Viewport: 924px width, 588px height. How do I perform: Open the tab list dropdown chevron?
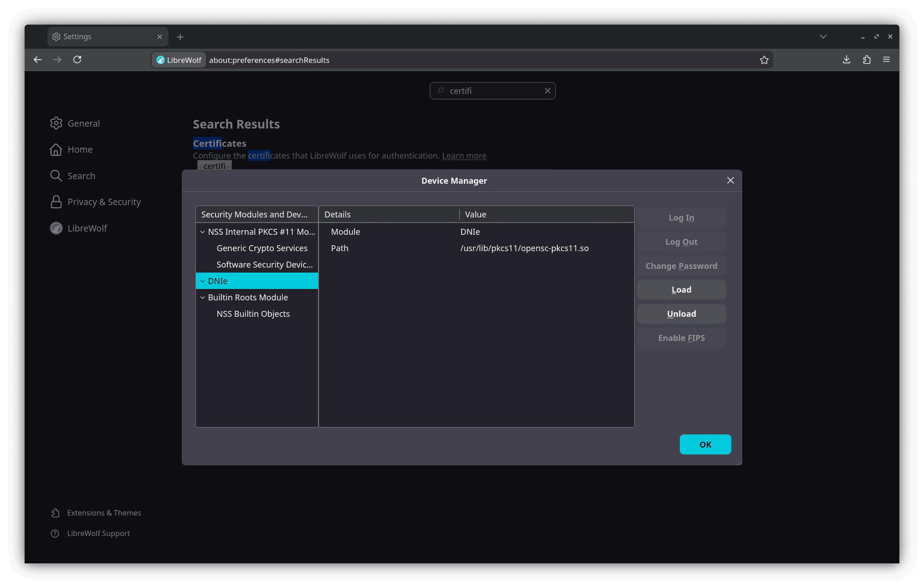coord(823,36)
